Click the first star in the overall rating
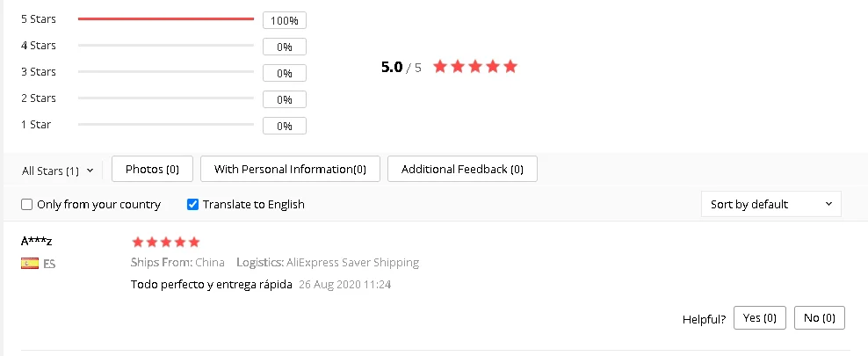Screen dimensions: 868x356 440,67
